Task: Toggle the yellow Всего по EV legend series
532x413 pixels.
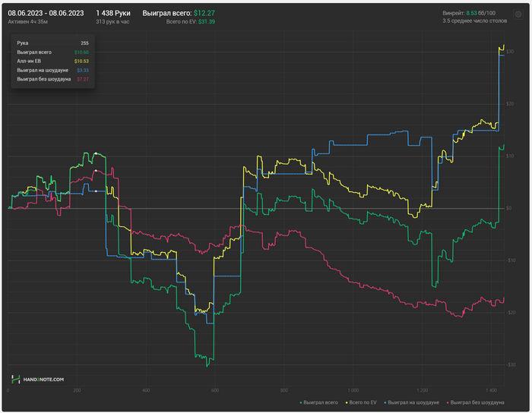Action: pyautogui.click(x=362, y=401)
